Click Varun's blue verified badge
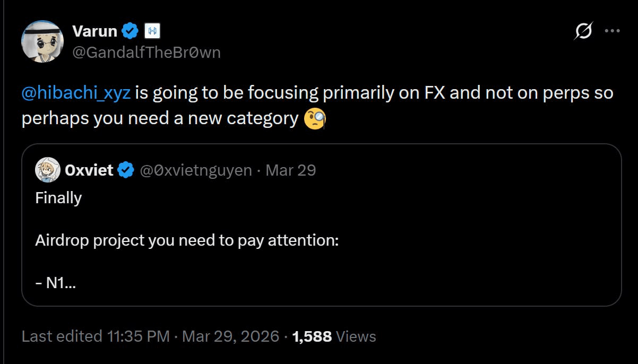Image resolution: width=638 pixels, height=364 pixels. point(131,31)
